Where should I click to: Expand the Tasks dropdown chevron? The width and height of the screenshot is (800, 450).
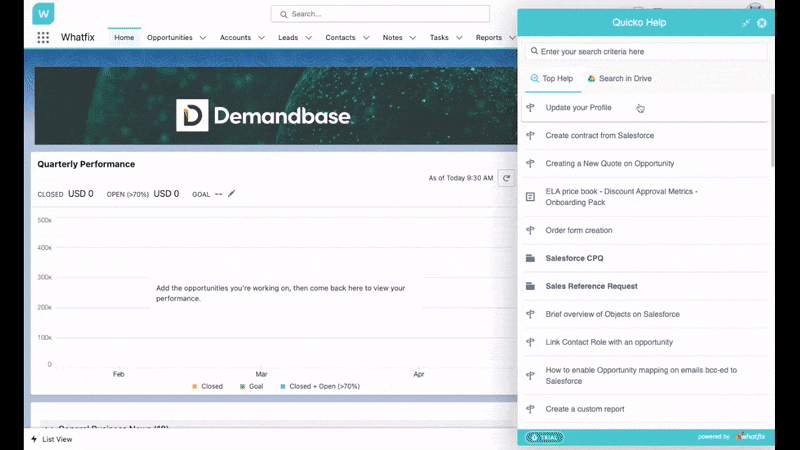tap(459, 38)
